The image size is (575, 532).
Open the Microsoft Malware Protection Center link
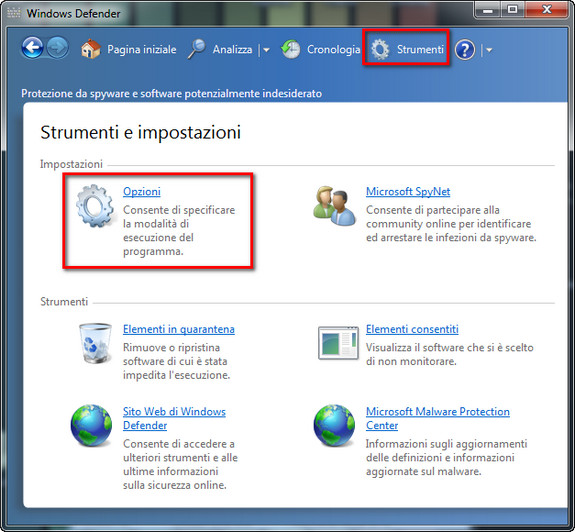437,418
